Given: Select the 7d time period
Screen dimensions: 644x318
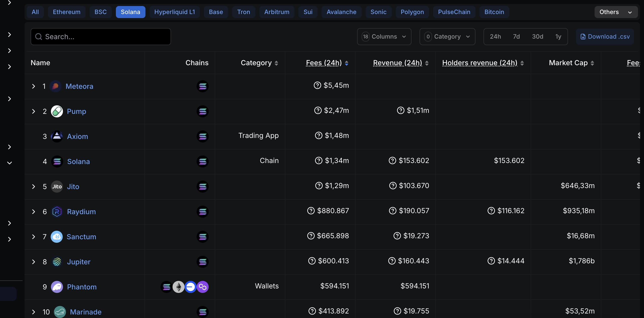Looking at the screenshot, I should pos(516,37).
